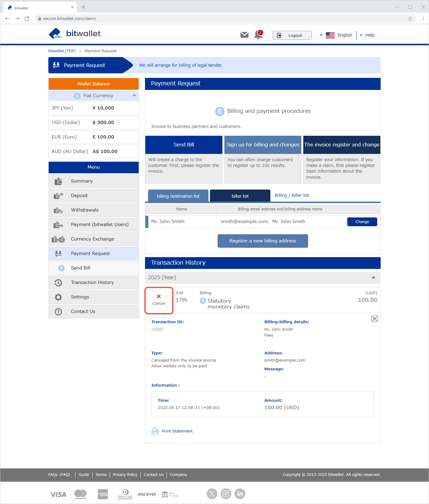
Task: Collapse the Fiat Currency balance section
Action: [134, 95]
